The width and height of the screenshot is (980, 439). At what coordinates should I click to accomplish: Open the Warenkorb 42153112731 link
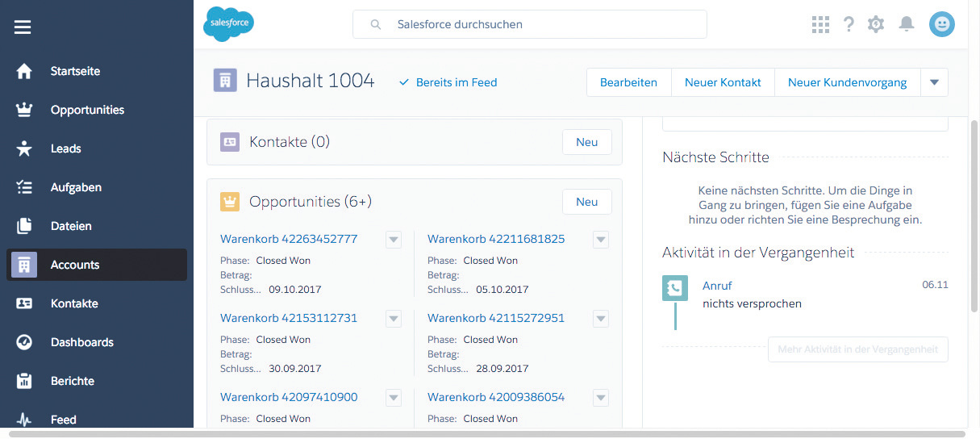tap(288, 318)
